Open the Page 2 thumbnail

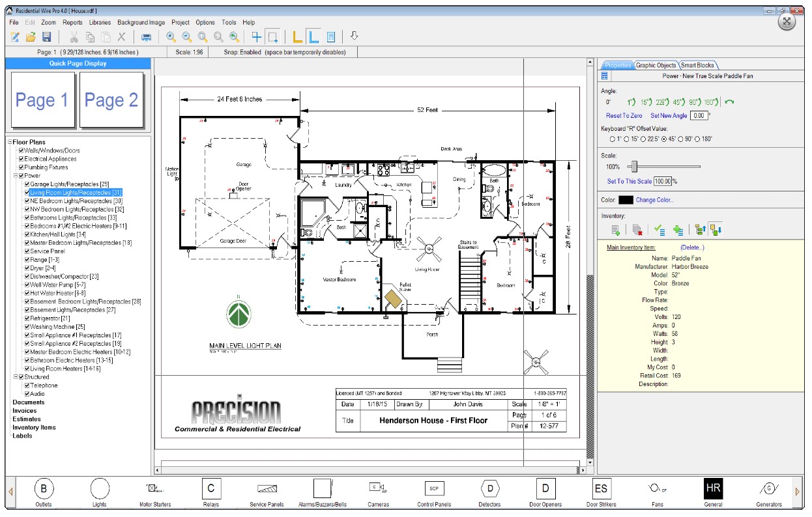pos(111,100)
